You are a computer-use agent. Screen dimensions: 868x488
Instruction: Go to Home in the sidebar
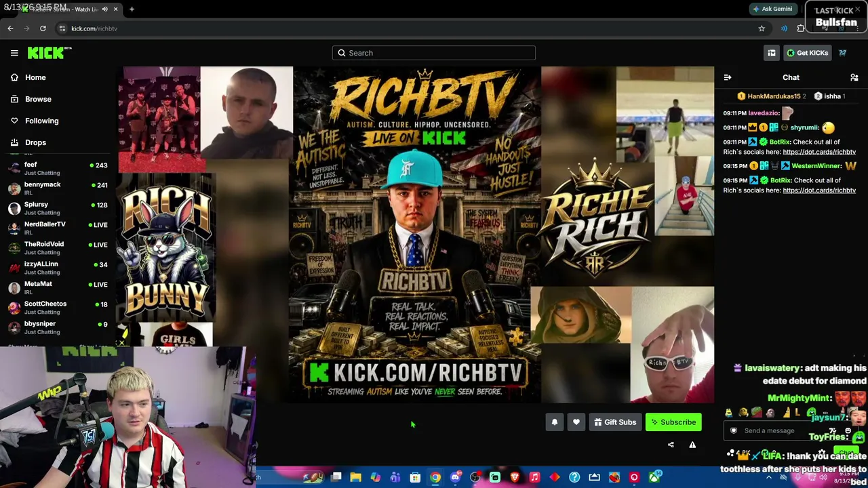[x=35, y=77]
